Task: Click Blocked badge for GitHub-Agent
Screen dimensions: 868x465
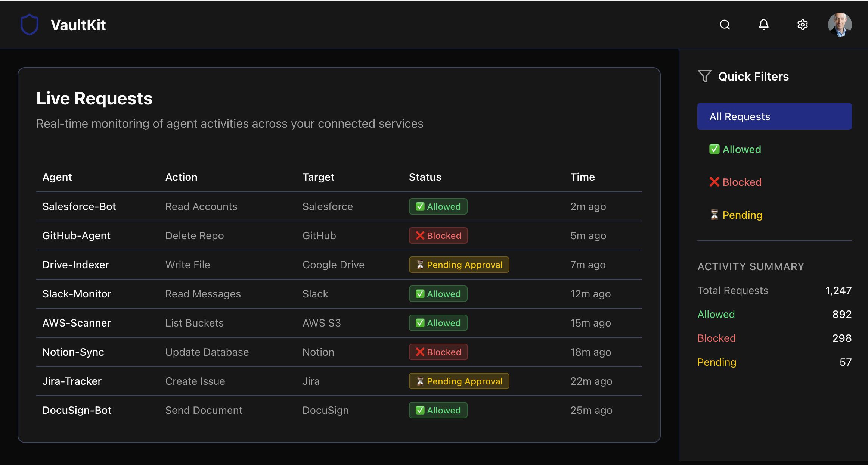Action: [x=438, y=235]
